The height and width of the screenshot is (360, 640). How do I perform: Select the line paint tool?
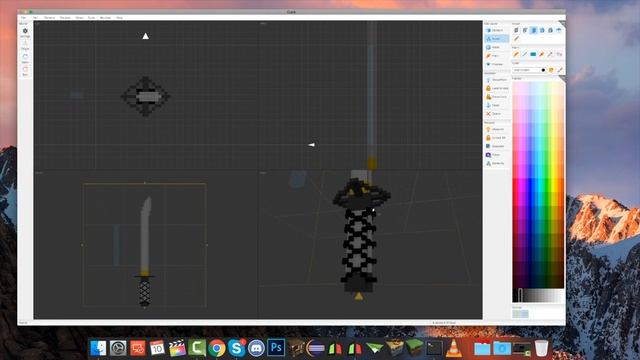(x=524, y=54)
